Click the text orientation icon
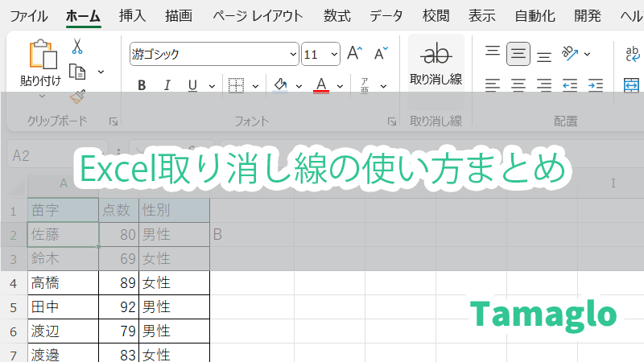Screen dimensions: 644x362 (x=570, y=54)
